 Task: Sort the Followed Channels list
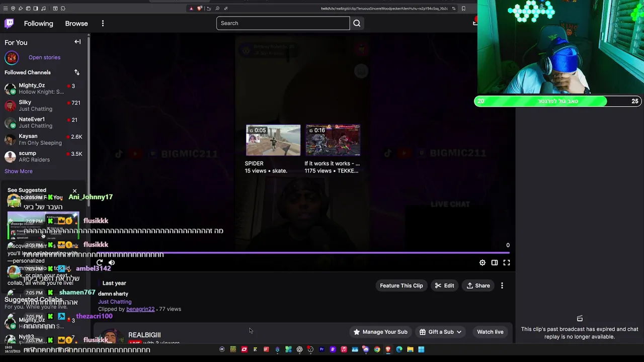(77, 72)
